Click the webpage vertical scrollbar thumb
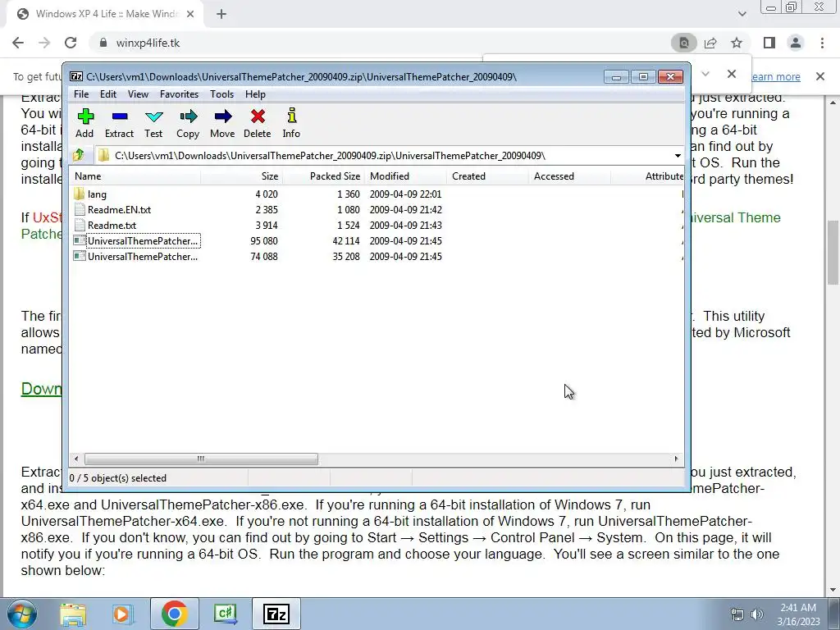 click(833, 253)
